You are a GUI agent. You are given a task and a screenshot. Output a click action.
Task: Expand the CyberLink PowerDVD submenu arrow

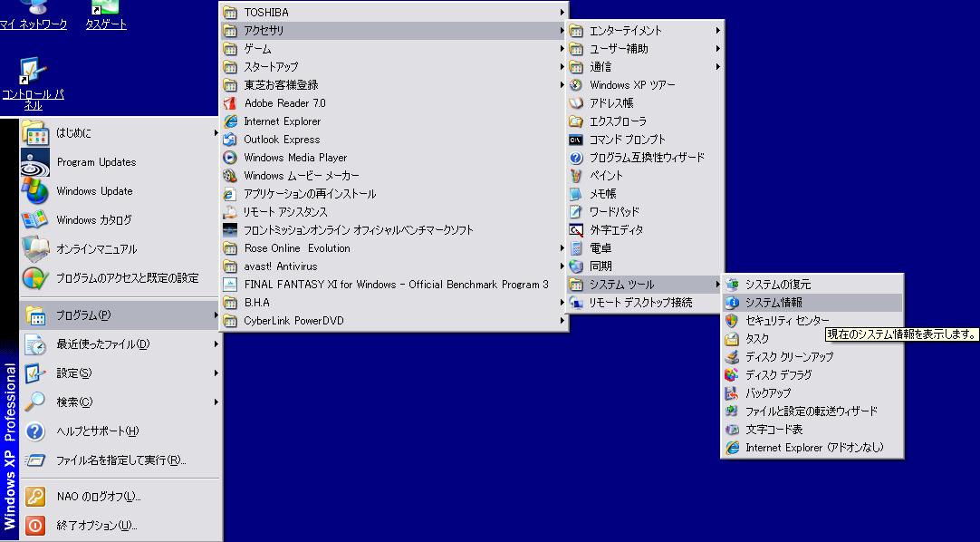point(562,321)
